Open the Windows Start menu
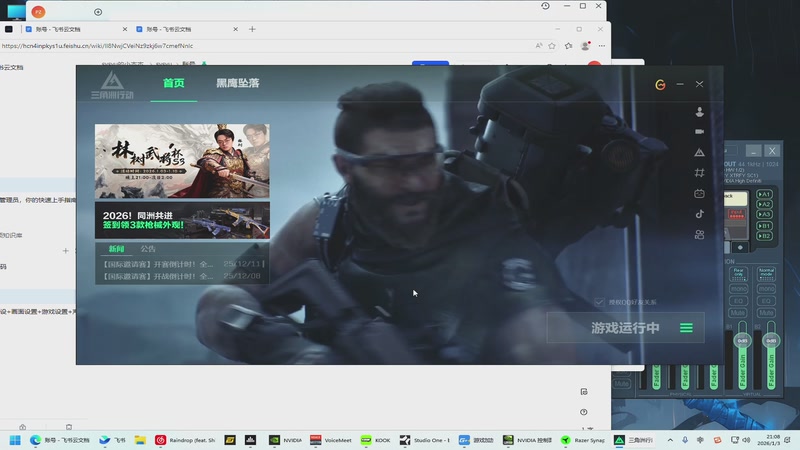Screen dimensions: 800x450 point(15,440)
